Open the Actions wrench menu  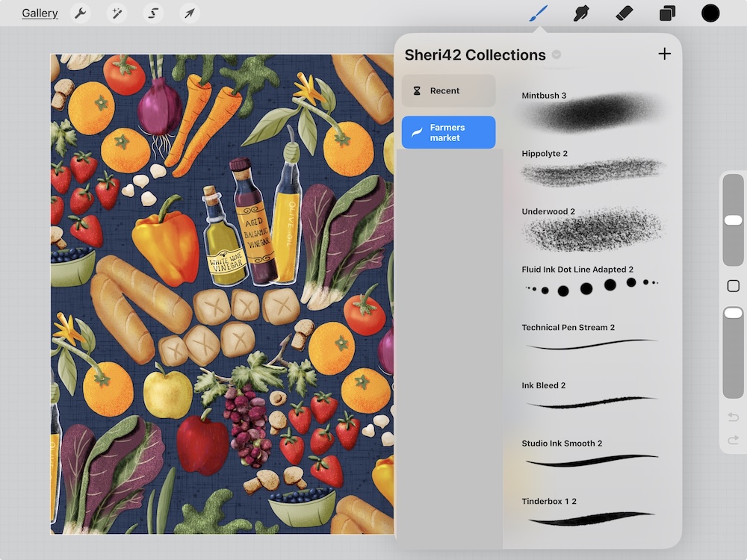point(80,13)
